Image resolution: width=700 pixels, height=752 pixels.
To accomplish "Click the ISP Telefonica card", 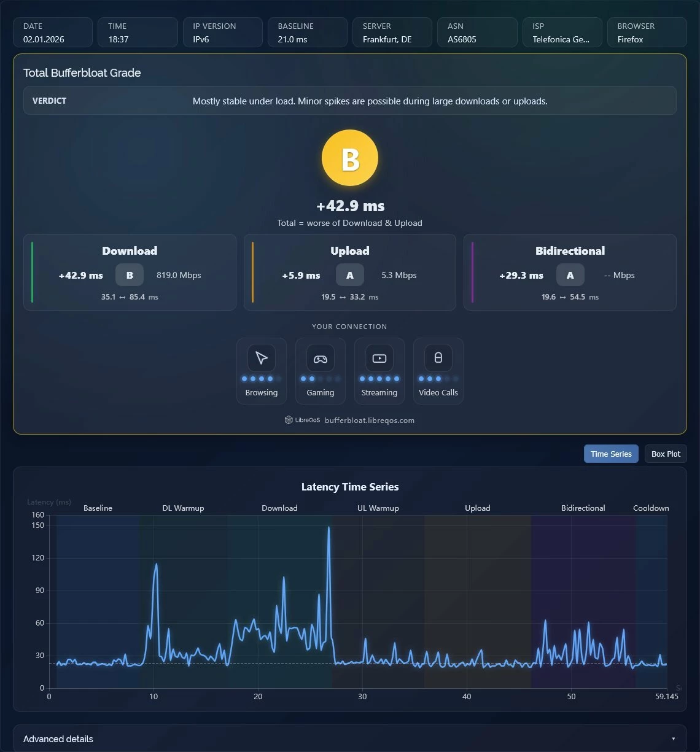I will click(x=562, y=32).
